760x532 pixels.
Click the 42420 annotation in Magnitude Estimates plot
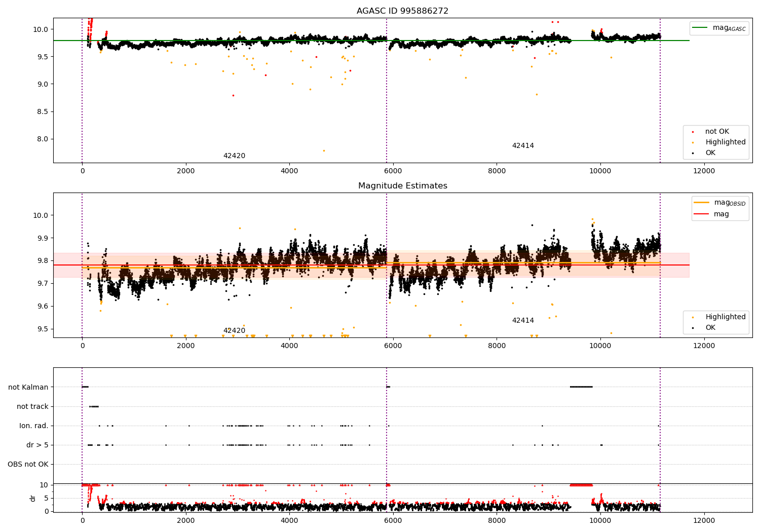234,331
